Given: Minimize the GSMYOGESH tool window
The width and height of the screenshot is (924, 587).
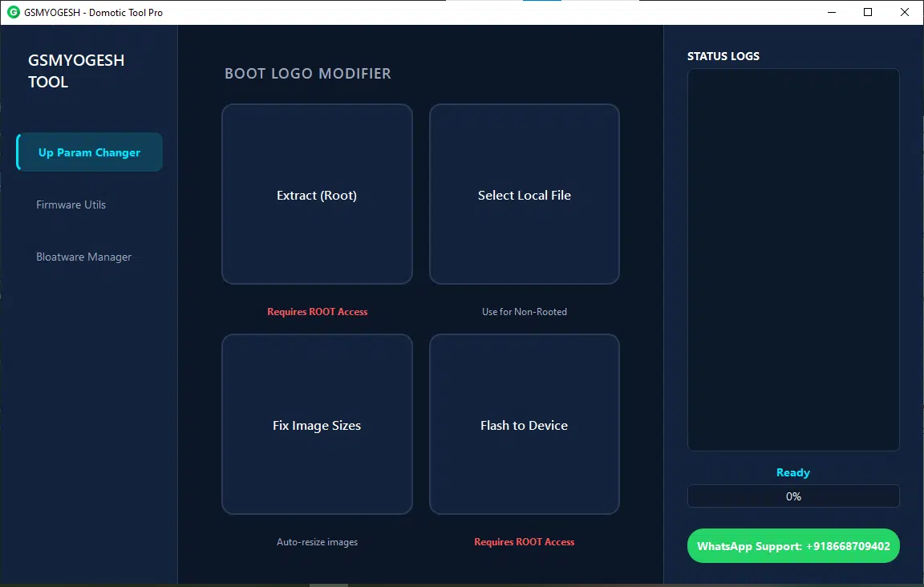Looking at the screenshot, I should click(x=831, y=12).
